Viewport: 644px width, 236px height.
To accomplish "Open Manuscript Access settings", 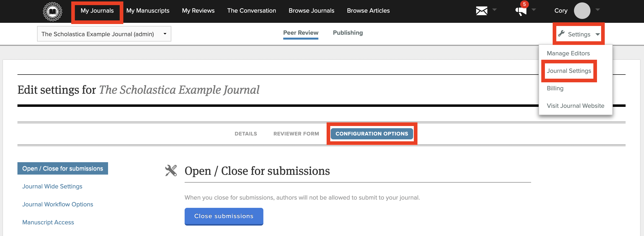I will 48,222.
